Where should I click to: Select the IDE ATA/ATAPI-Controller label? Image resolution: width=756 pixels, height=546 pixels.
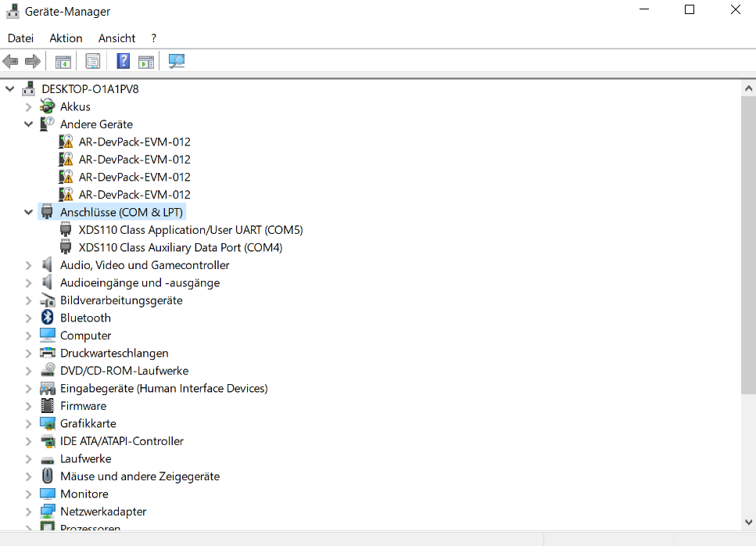point(121,441)
